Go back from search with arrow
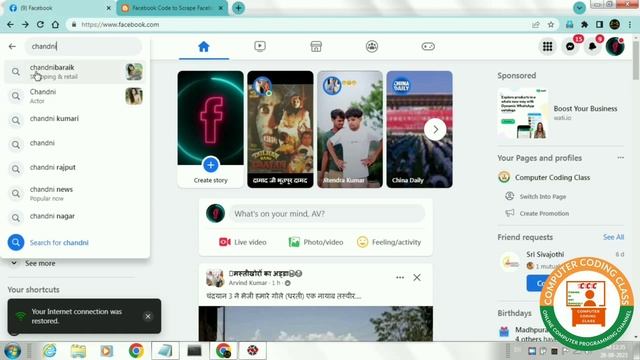 12,47
